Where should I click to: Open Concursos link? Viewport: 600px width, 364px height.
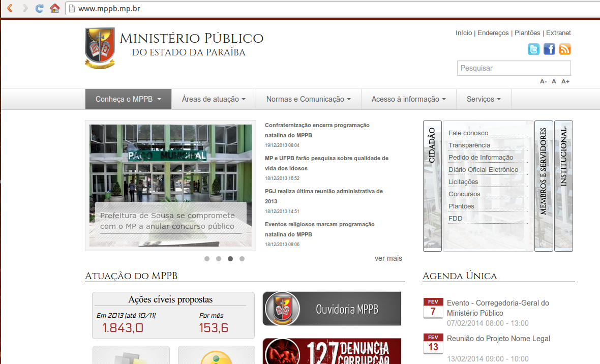(x=464, y=194)
